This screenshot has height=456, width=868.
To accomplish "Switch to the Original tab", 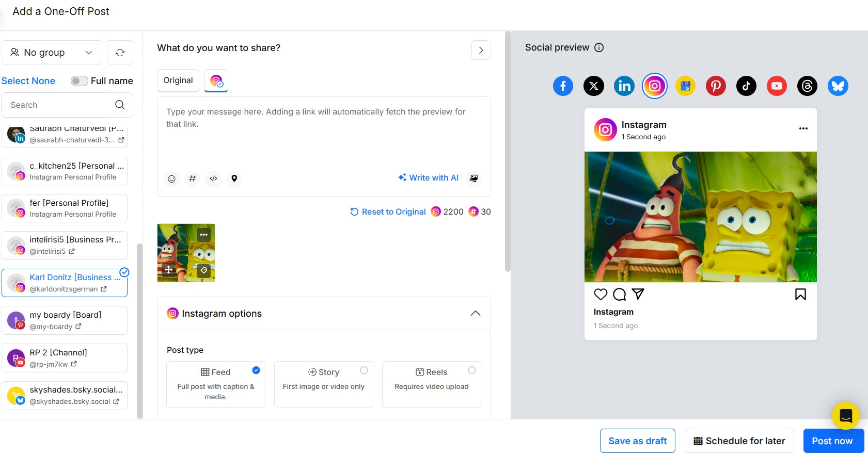I will tap(178, 80).
